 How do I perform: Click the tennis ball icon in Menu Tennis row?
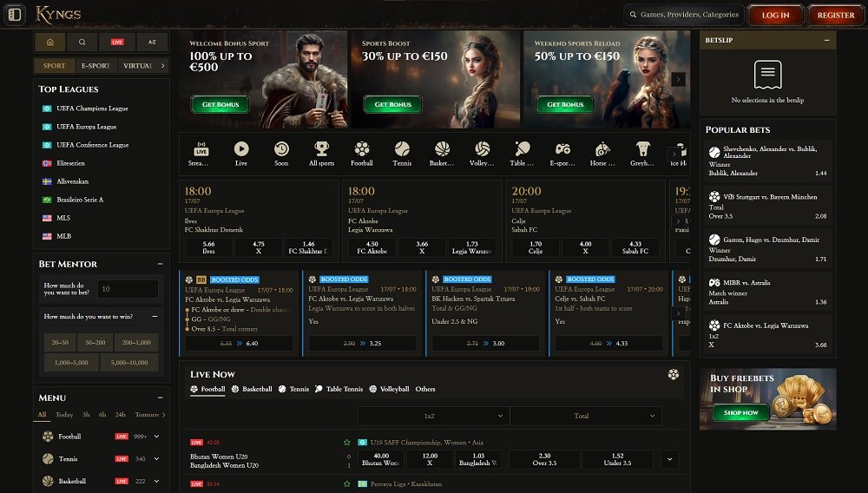click(48, 458)
